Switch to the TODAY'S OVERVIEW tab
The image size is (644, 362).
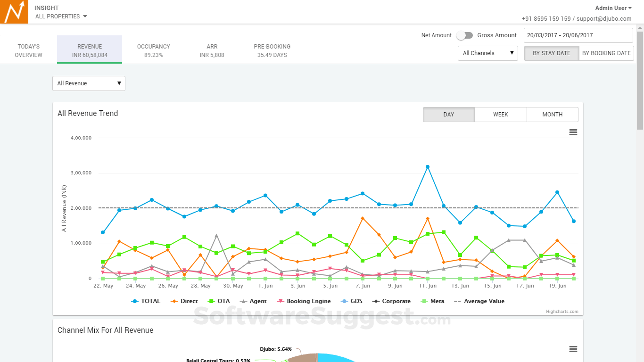29,50
